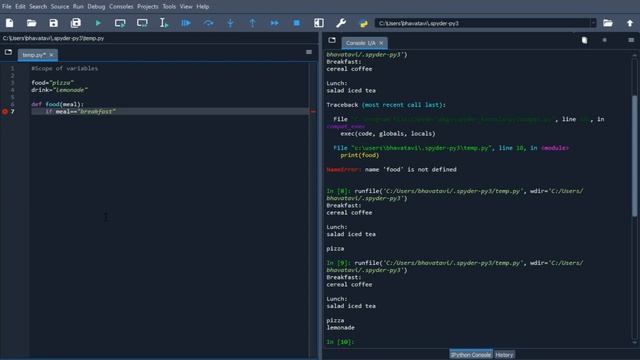The width and height of the screenshot is (640, 360).
Task: Click the In [10]: console prompt
Action: [340, 342]
